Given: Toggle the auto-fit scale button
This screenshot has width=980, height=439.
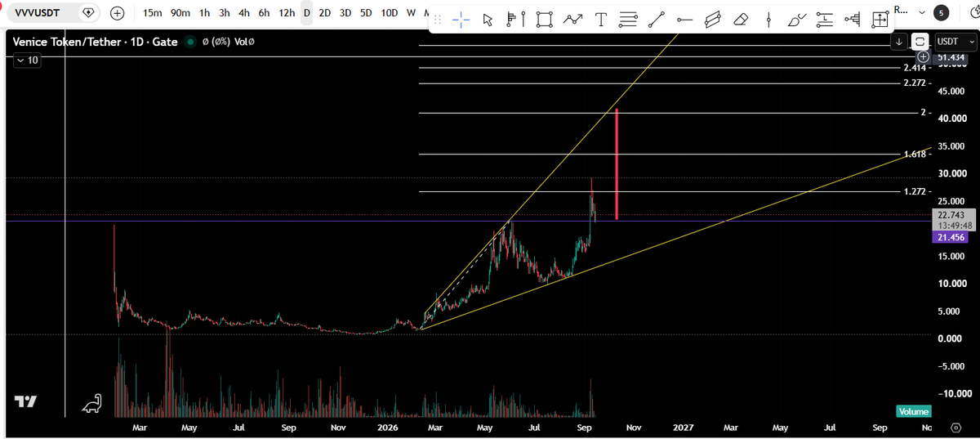Looking at the screenshot, I should [x=920, y=41].
